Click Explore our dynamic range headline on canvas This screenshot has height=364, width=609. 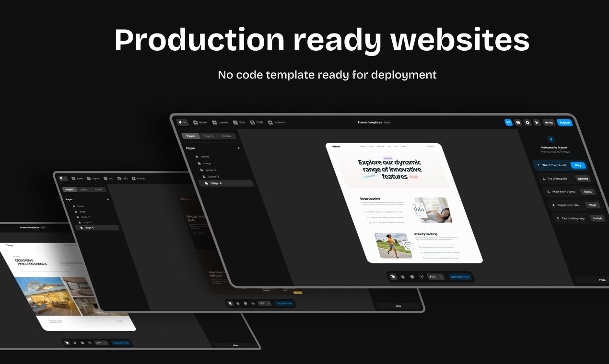click(389, 169)
